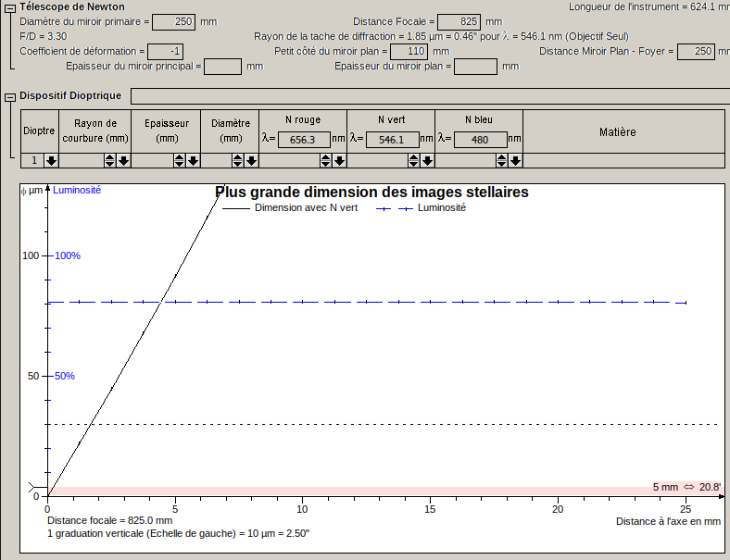Click the 5 mm ⇔ 20.8' scale label
The height and width of the screenshot is (560, 730).
686,487
